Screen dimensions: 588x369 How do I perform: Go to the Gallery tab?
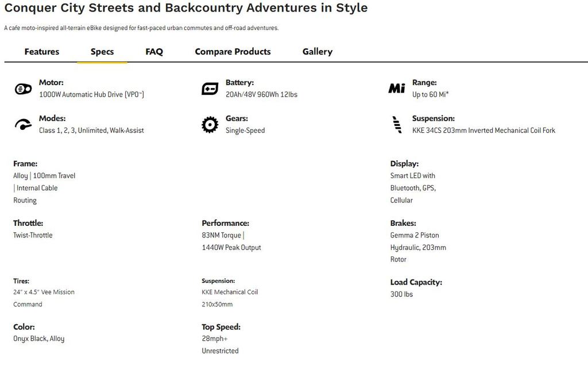tap(317, 52)
